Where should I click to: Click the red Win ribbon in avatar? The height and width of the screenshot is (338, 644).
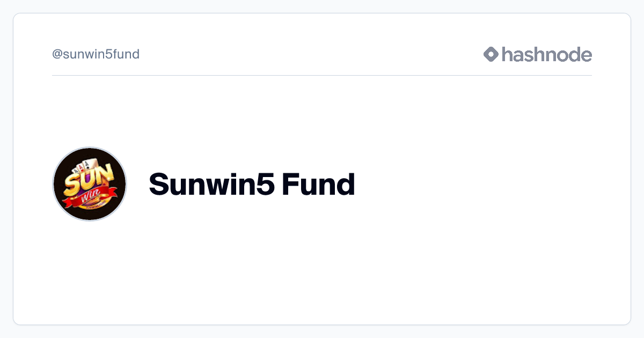[89, 199]
